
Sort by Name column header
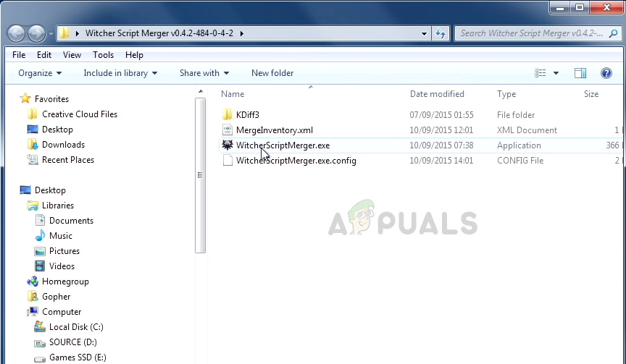[233, 94]
